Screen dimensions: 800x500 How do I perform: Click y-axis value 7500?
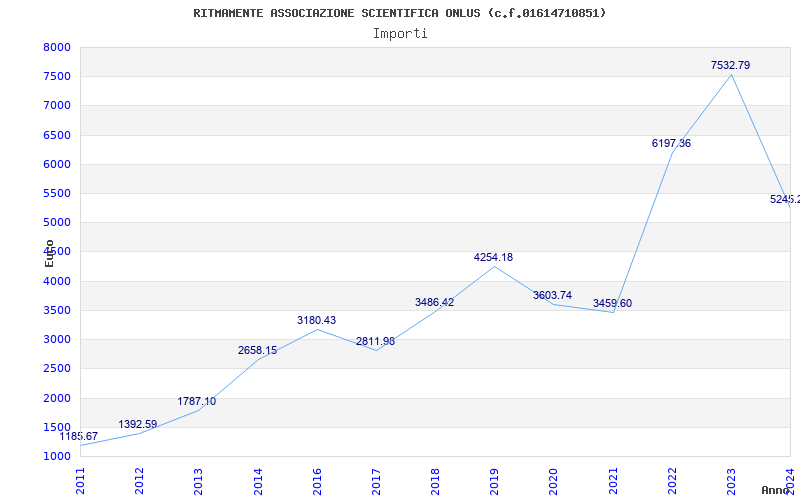pyautogui.click(x=57, y=77)
